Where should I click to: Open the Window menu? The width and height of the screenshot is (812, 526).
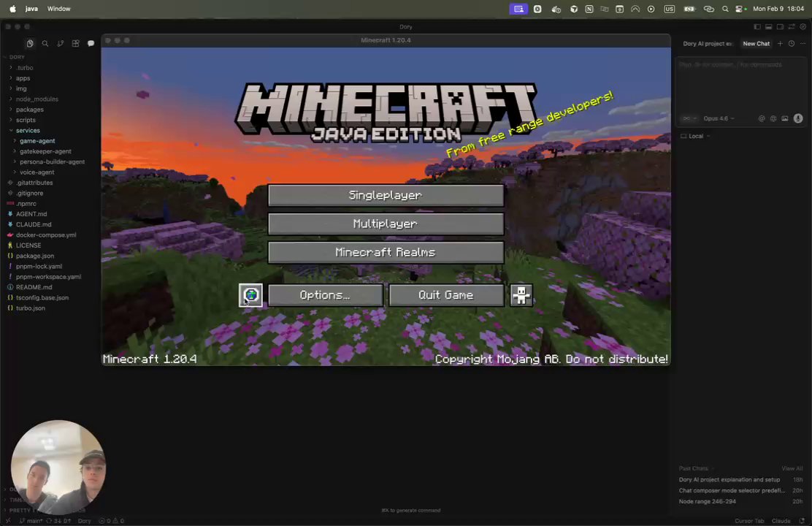(59, 9)
